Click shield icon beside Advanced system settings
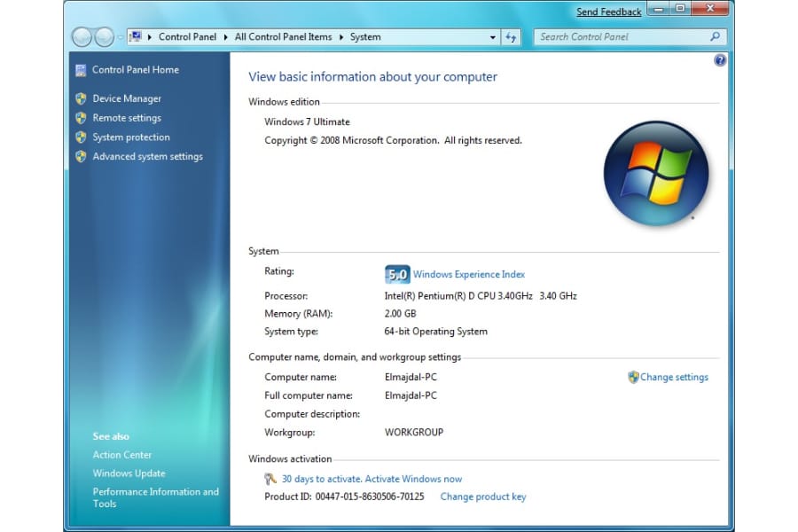Viewport: 798px width, 532px height. tap(81, 157)
